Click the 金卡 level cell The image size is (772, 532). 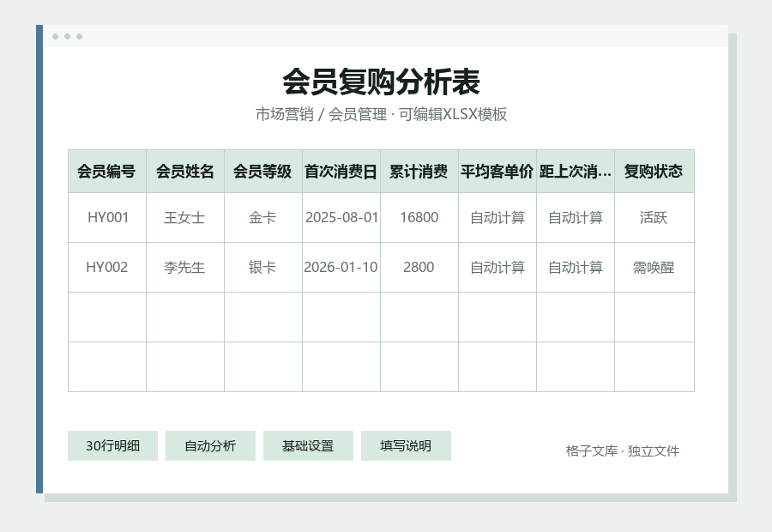point(263,218)
